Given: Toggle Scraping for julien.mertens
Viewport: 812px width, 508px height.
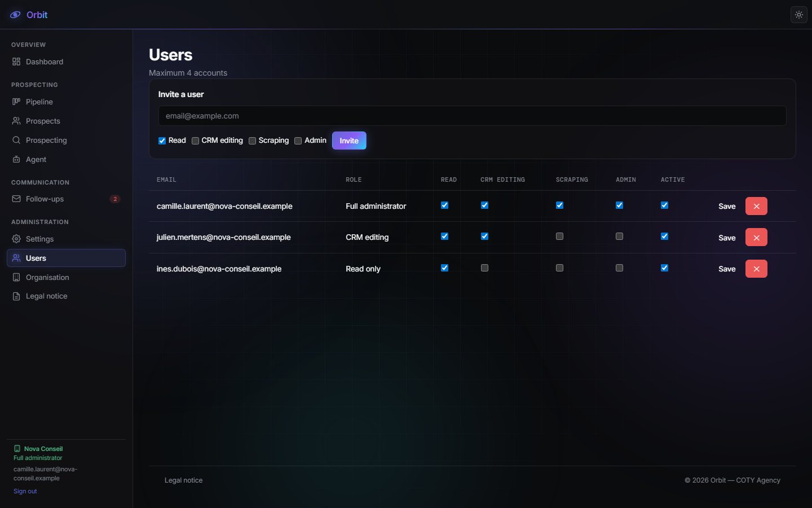Looking at the screenshot, I should [559, 237].
